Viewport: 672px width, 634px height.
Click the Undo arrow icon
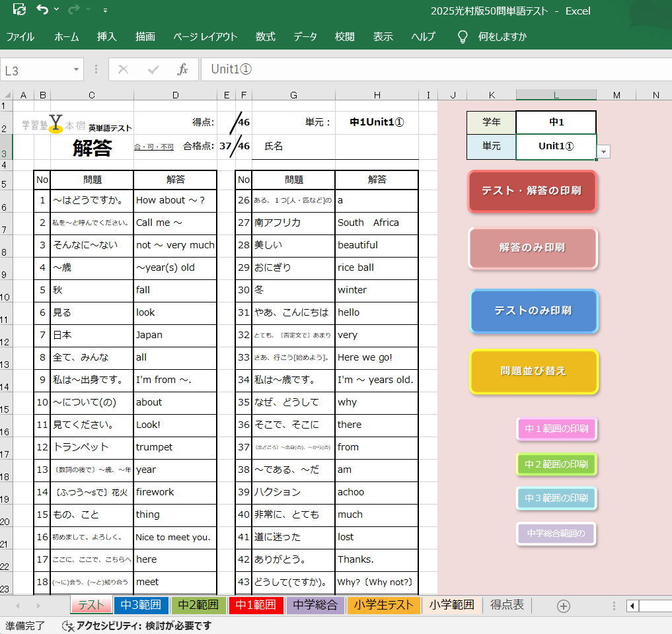pyautogui.click(x=42, y=10)
